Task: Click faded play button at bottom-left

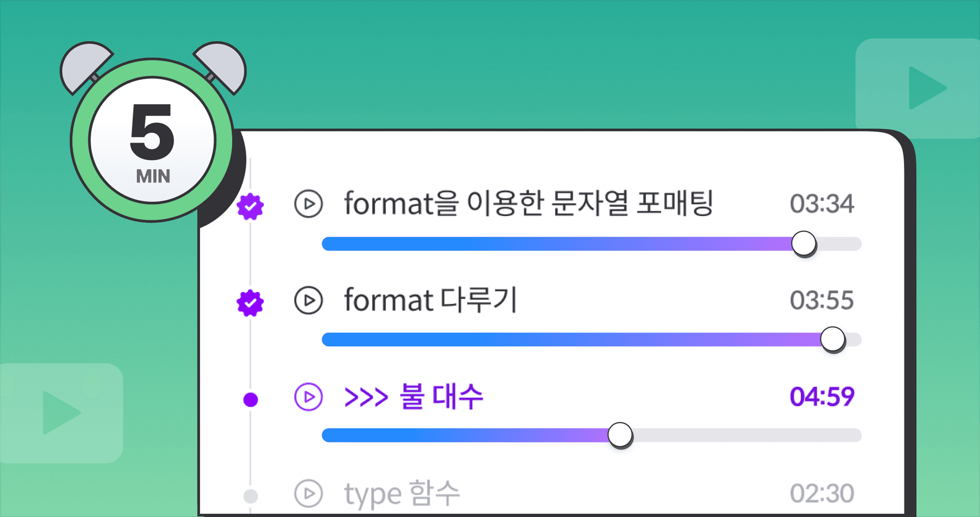Action: 61,413
